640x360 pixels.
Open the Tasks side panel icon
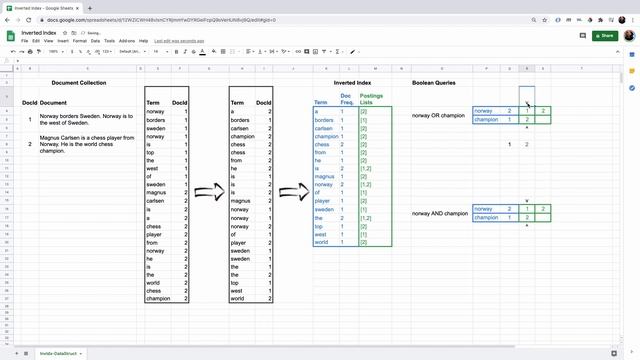pos(632,88)
